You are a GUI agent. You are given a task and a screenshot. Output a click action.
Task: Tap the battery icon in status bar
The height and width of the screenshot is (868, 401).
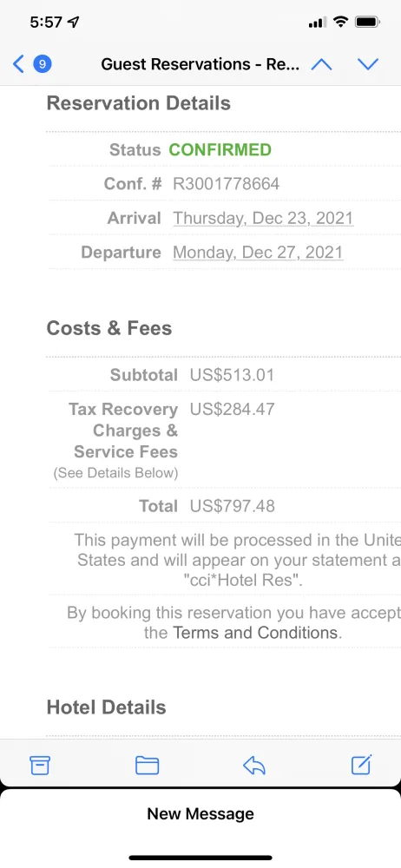click(x=367, y=23)
